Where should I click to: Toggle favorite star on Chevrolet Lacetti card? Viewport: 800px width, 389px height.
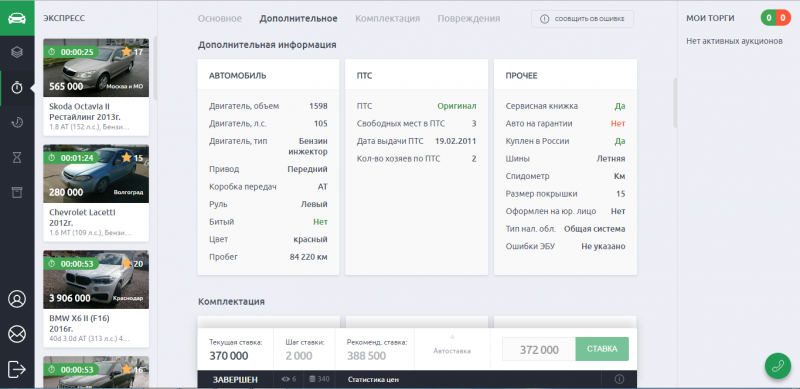pos(127,158)
